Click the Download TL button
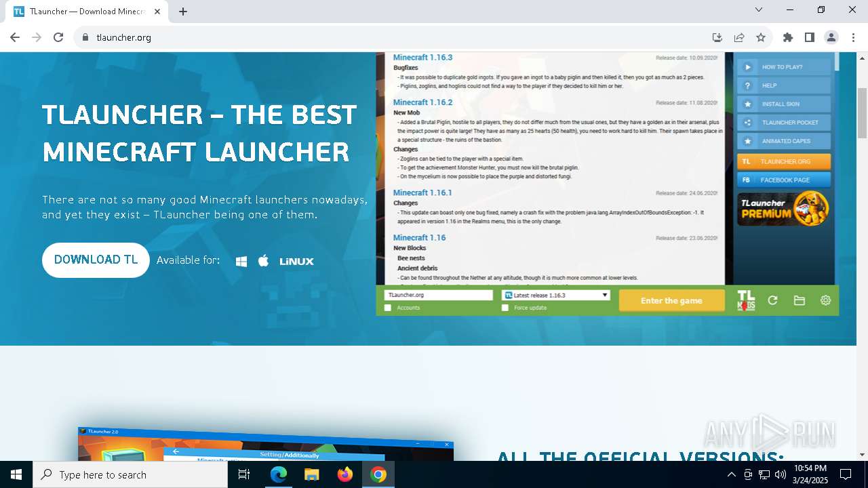Image resolution: width=868 pixels, height=488 pixels. (x=96, y=260)
